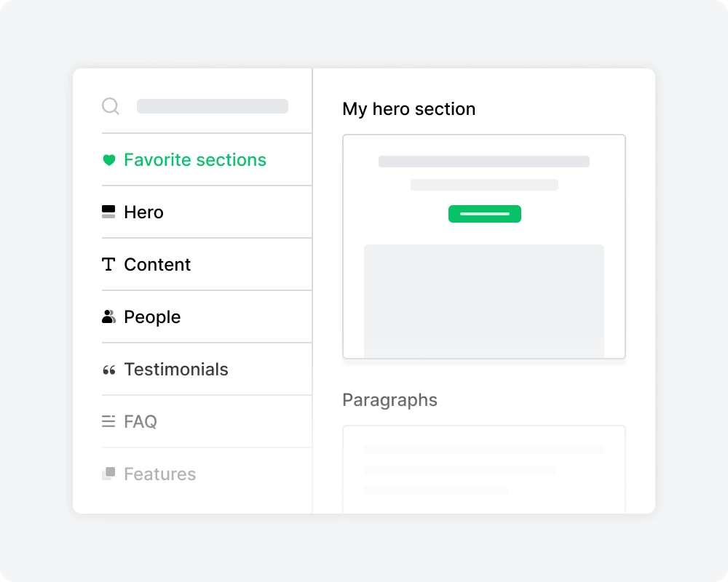Click the FAQ list lines icon

pyautogui.click(x=108, y=421)
